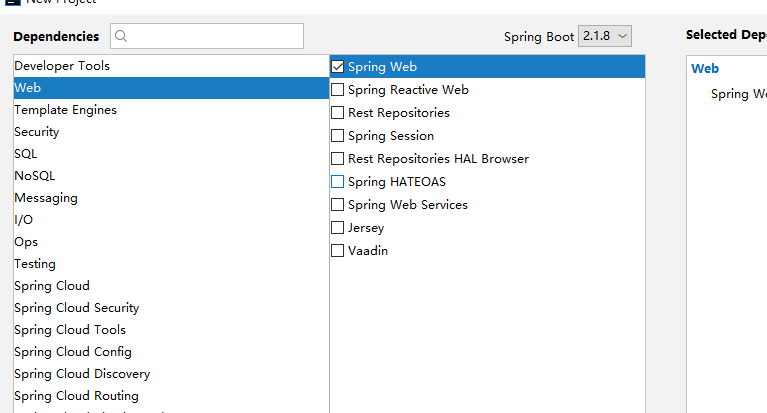Enable the Spring HATEOAS checkbox
This screenshot has width=767, height=413.
pyautogui.click(x=338, y=182)
